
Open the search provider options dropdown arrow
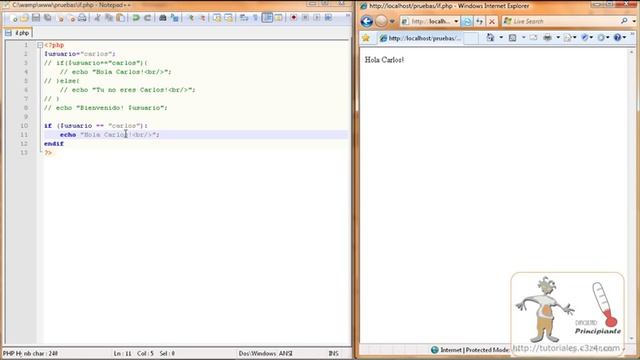[634, 21]
